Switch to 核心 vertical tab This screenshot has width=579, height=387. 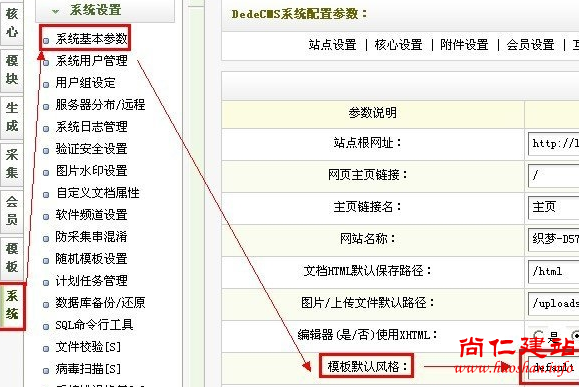(12, 23)
